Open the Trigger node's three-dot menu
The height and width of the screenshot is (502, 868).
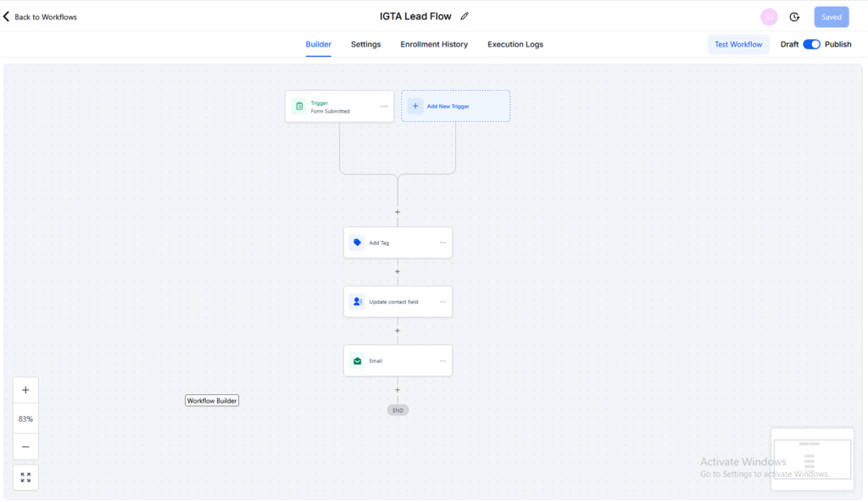click(x=383, y=106)
